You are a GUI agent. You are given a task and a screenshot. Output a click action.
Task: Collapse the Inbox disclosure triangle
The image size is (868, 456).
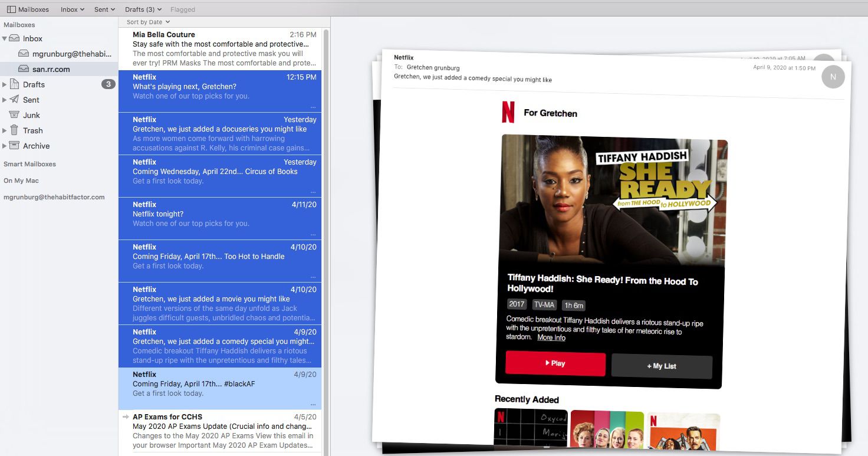click(5, 38)
